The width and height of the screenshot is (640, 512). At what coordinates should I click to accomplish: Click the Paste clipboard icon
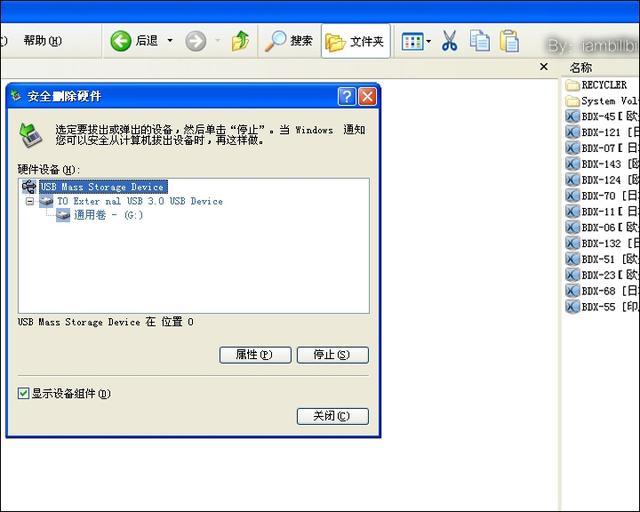click(x=509, y=41)
